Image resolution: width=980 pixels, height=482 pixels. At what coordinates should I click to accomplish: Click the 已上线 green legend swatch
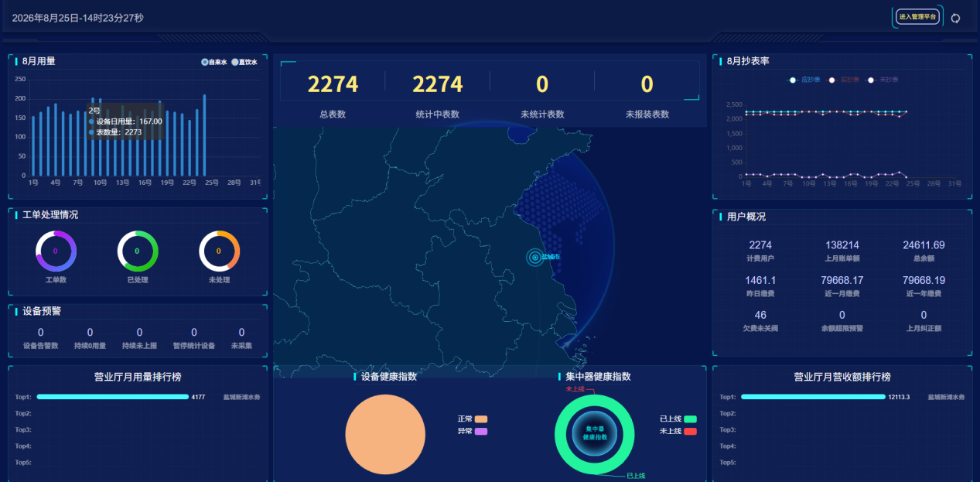pos(690,419)
